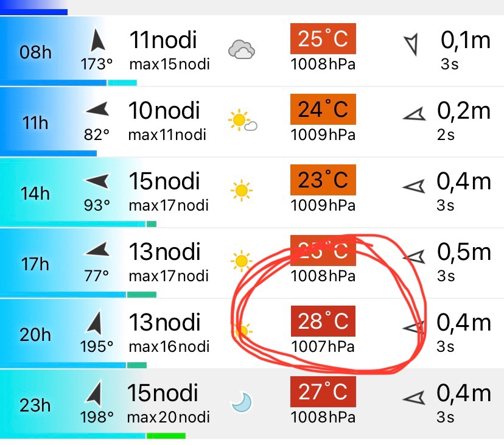
Task: Select the 25°C temperature badge at 08h
Action: (323, 40)
